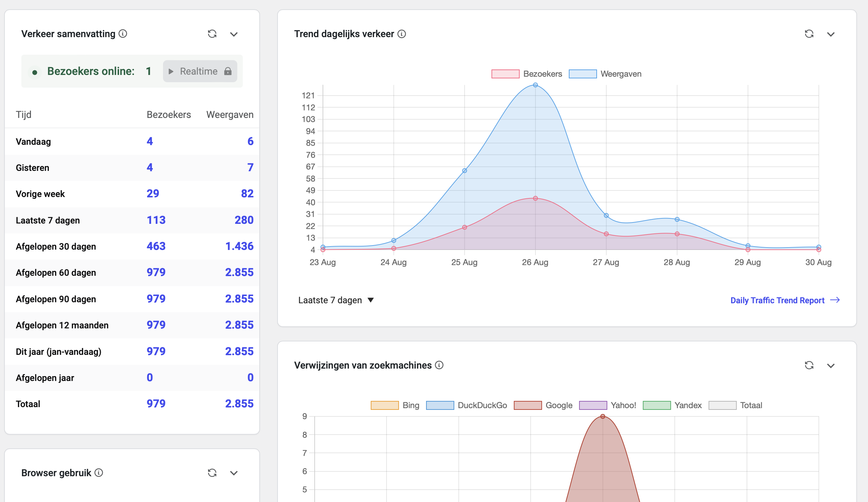Image resolution: width=868 pixels, height=502 pixels.
Task: Open Afgelopen 60 dagen visitors count 979
Action: click(156, 272)
